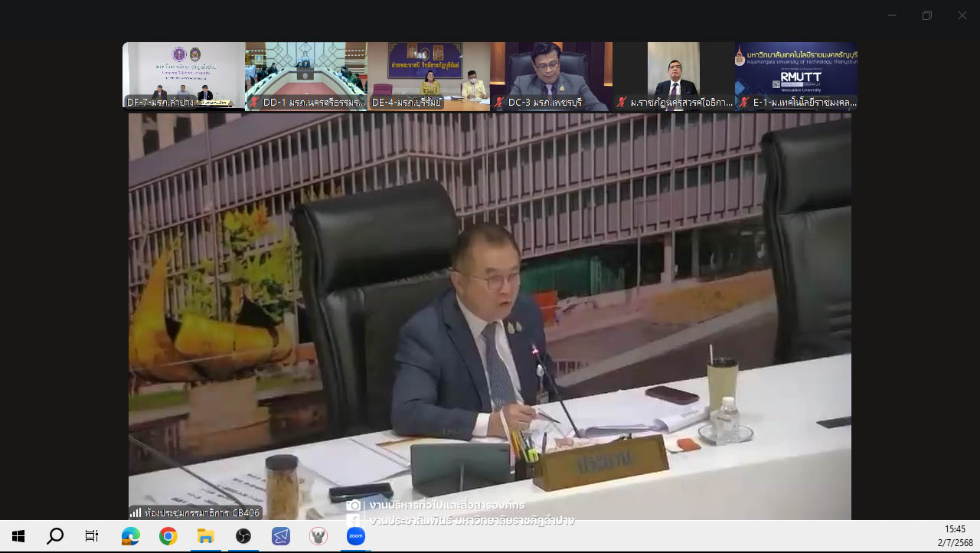Click muted mic icon on E-1 thumbnail
The width and height of the screenshot is (980, 553).
click(x=744, y=102)
